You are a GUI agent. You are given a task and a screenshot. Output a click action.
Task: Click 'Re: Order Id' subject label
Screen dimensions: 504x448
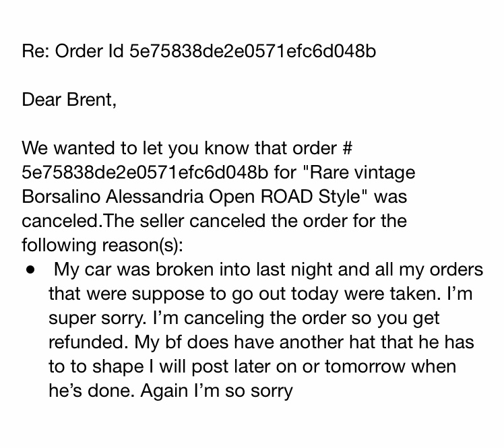(73, 51)
